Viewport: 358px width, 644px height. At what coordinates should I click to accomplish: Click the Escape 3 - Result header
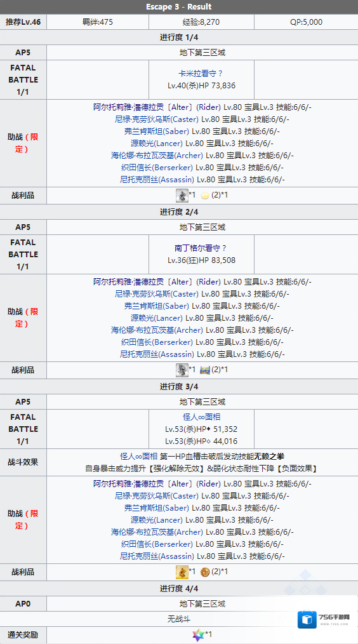(179, 7)
